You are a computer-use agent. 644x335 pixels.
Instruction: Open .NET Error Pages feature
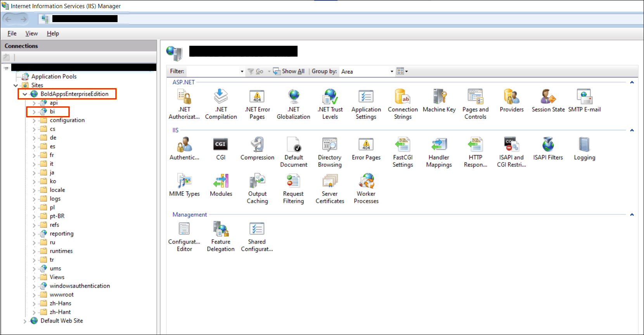pos(257,104)
